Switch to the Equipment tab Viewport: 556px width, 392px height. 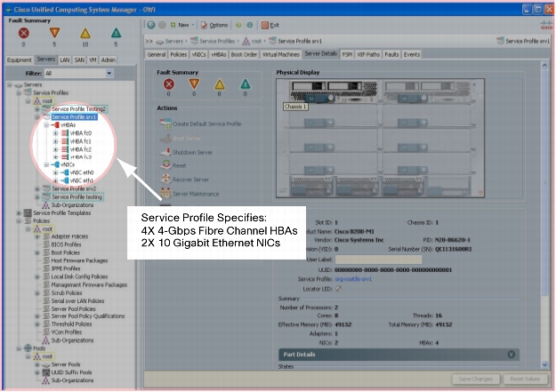pyautogui.click(x=20, y=60)
